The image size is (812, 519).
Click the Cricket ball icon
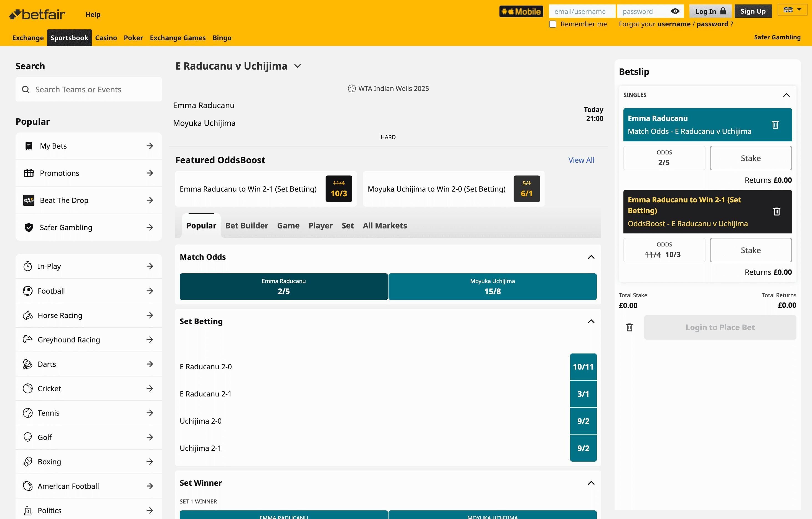click(x=28, y=389)
